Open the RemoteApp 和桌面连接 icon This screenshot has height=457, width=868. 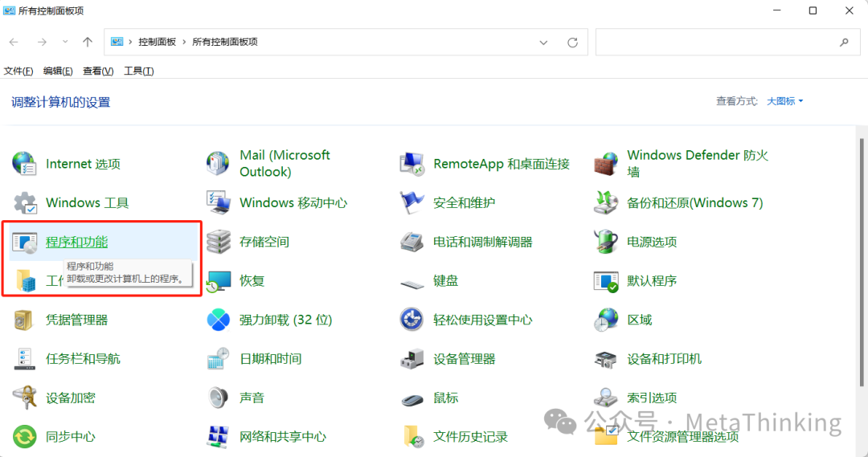click(411, 164)
